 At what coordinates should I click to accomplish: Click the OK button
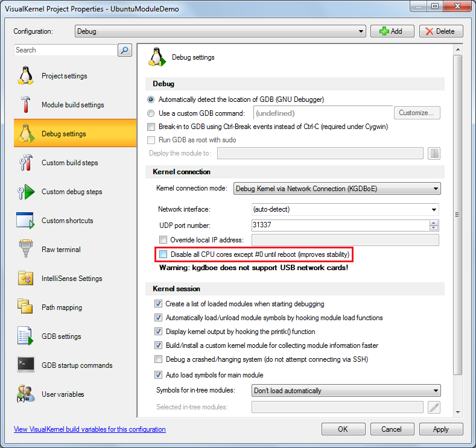coord(343,429)
